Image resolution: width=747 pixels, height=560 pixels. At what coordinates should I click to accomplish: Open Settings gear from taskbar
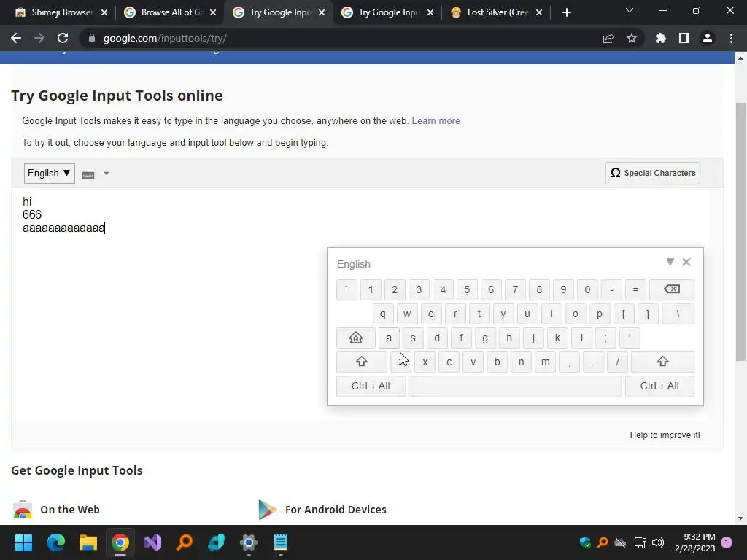[249, 542]
